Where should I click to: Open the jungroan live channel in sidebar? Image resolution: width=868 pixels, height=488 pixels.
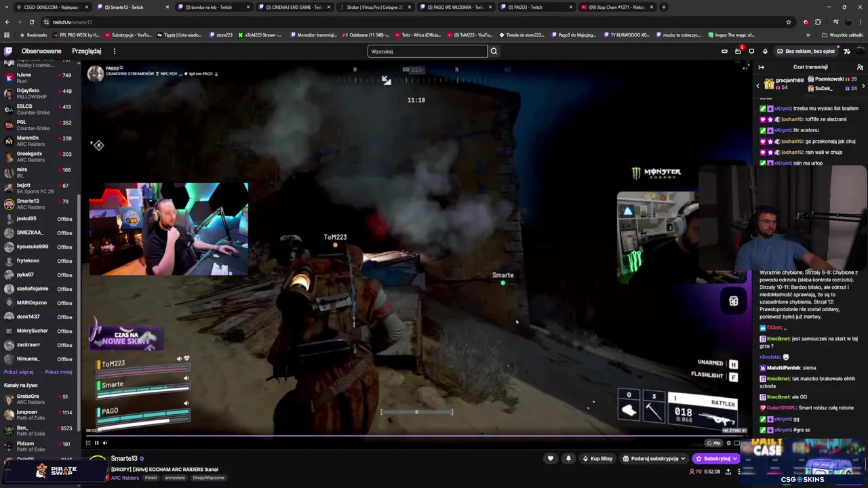point(41,415)
